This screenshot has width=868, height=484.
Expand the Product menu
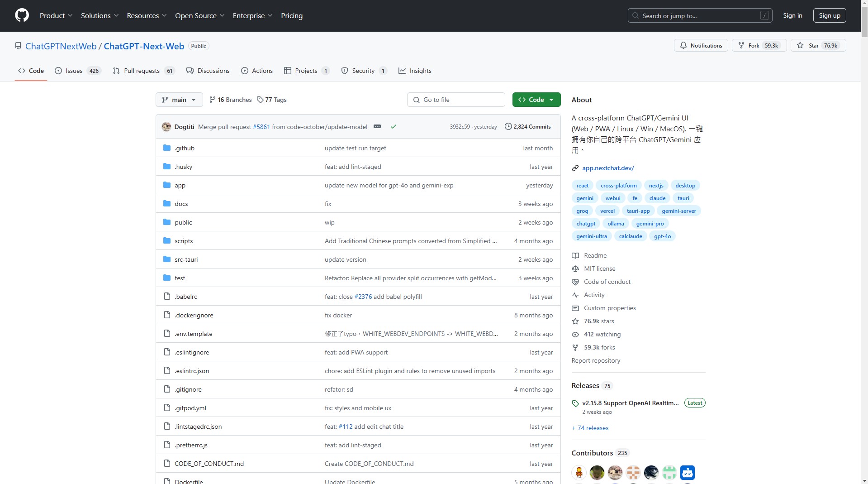click(56, 15)
